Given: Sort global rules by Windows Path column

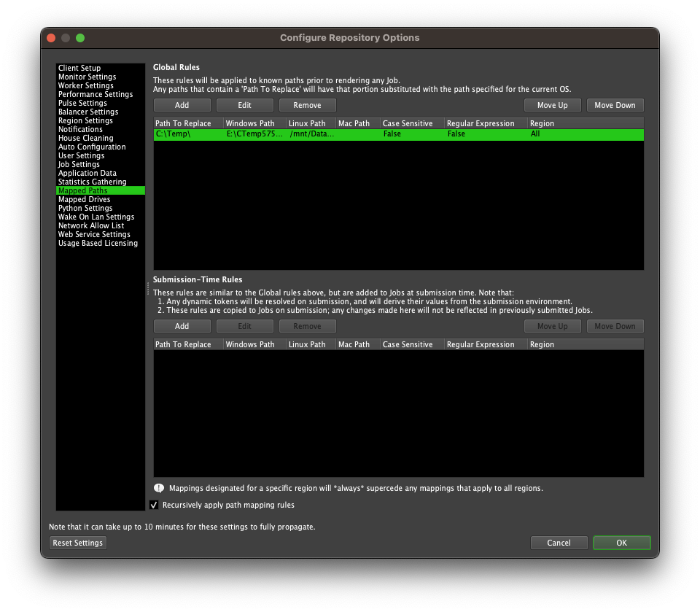Looking at the screenshot, I should point(248,123).
